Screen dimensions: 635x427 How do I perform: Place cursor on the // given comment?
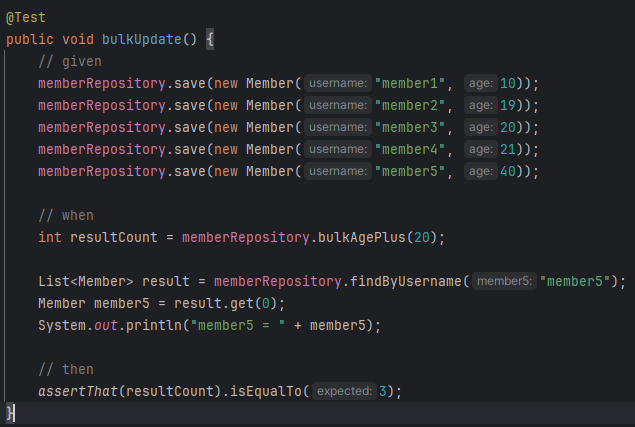(x=70, y=61)
